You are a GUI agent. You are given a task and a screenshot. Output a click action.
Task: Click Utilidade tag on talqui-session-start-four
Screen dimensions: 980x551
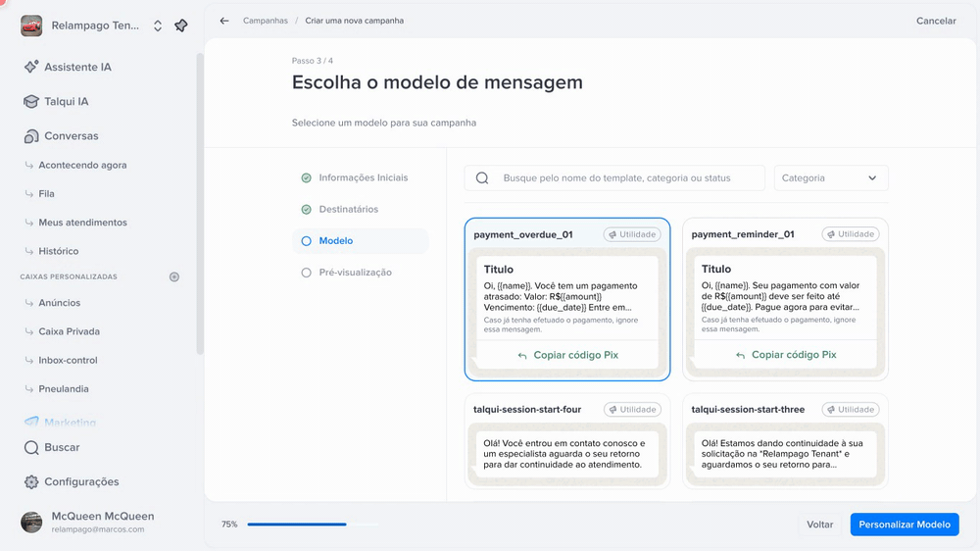[x=632, y=410]
